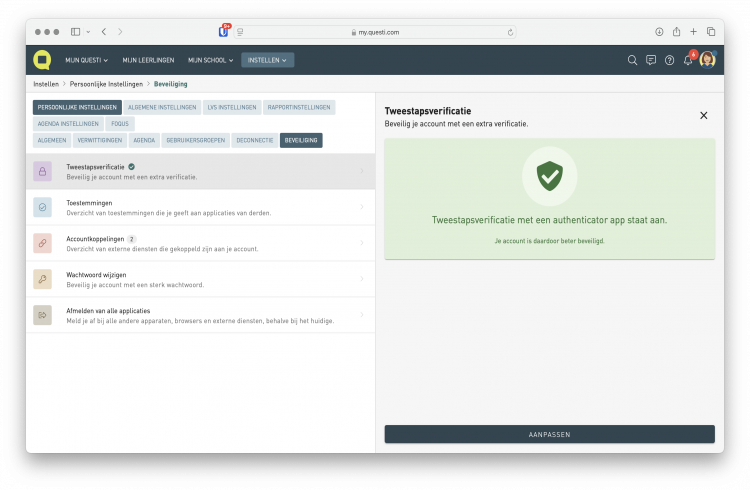Open the Safari downloads icon
Viewport: 750px width, 490px height.
[659, 32]
